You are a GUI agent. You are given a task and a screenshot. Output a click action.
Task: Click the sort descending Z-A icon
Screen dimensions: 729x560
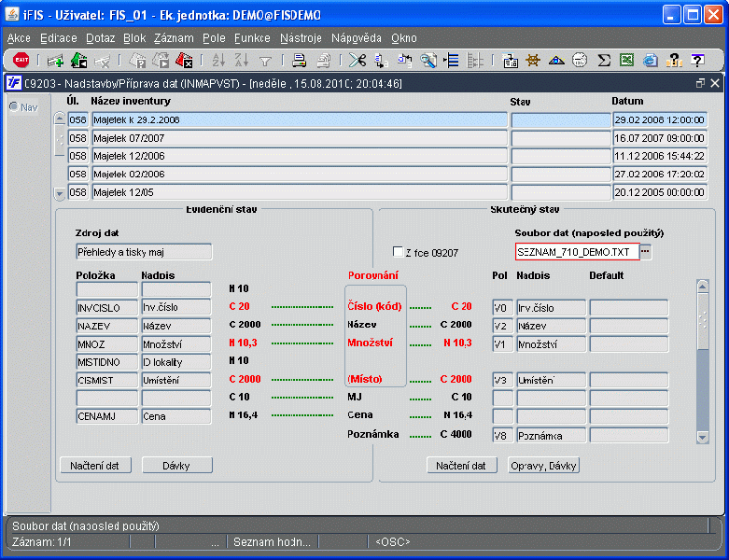[242, 61]
